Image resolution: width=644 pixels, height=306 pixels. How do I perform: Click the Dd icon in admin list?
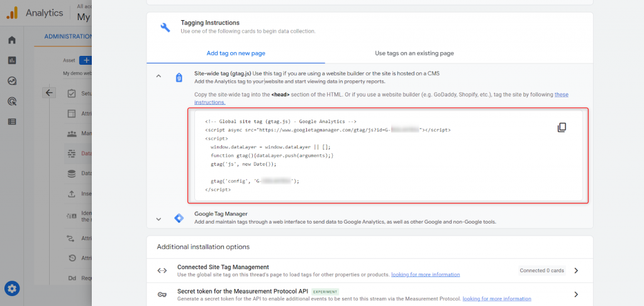tap(72, 278)
